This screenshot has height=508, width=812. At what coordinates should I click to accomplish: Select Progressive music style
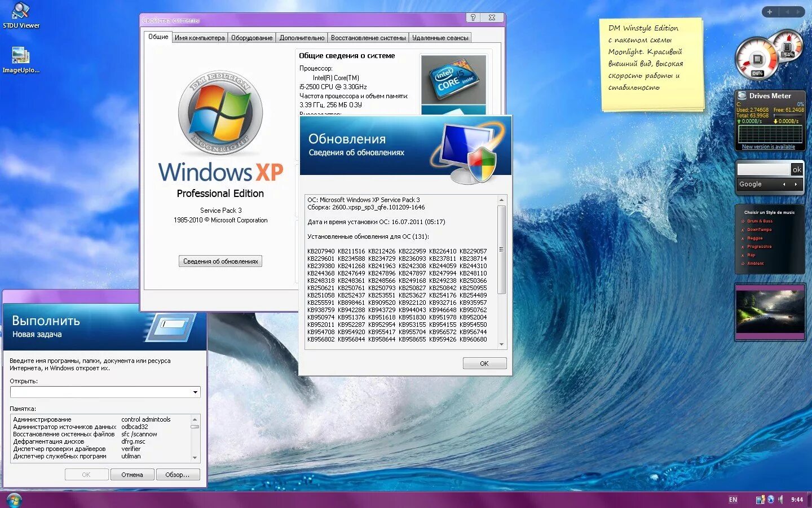click(759, 247)
